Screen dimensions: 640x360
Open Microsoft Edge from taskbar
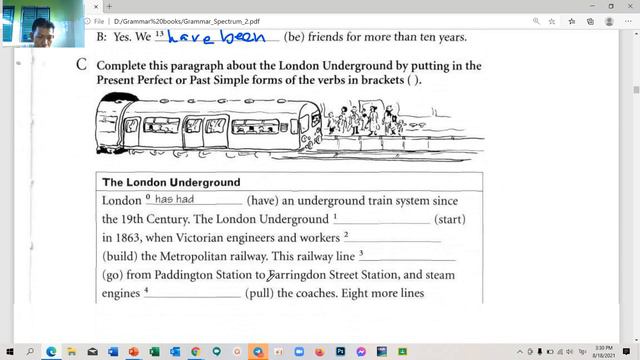tap(51, 351)
